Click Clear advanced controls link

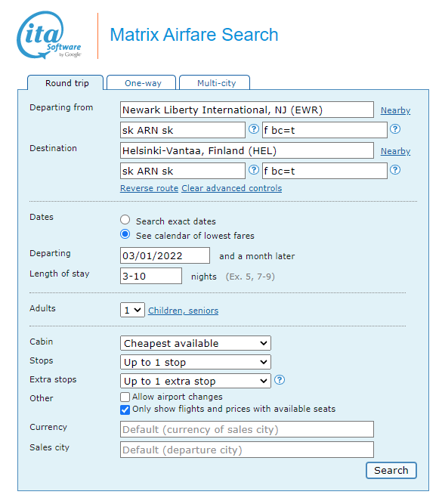click(232, 188)
